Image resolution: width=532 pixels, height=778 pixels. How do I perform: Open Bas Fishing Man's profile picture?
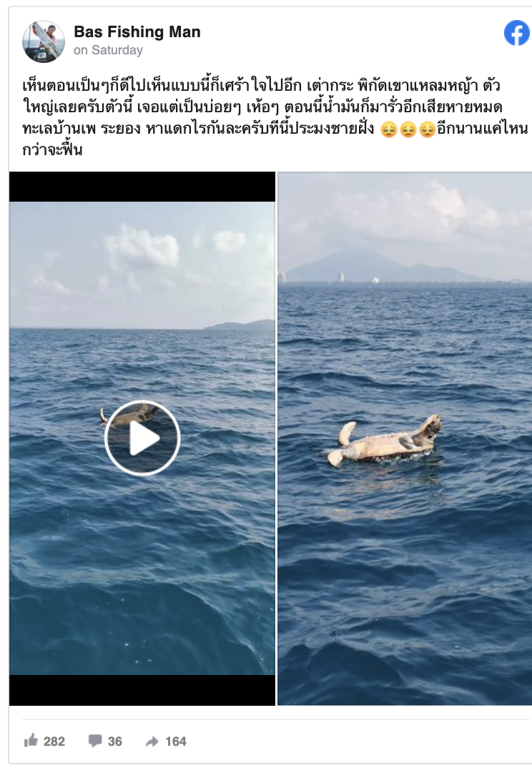click(44, 41)
